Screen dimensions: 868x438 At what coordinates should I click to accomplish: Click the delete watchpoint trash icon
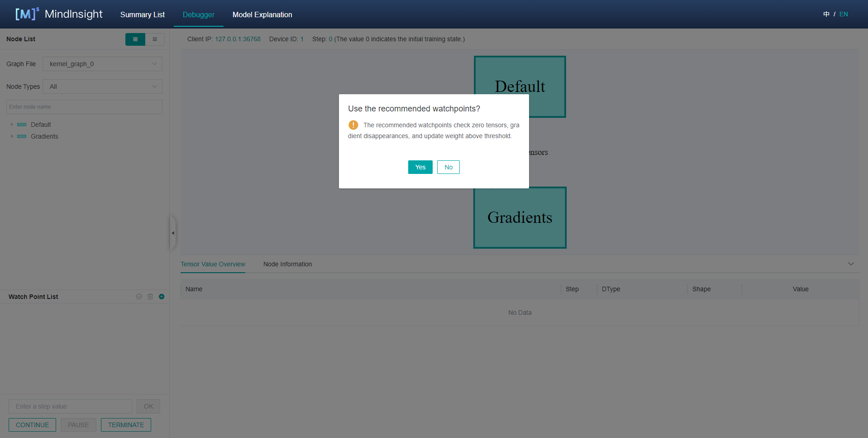pyautogui.click(x=150, y=297)
